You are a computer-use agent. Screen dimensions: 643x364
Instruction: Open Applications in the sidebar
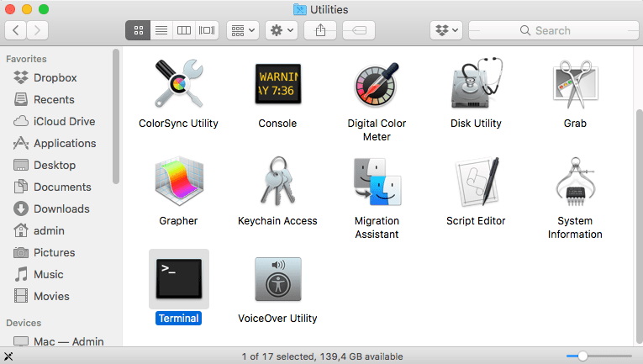[55, 143]
